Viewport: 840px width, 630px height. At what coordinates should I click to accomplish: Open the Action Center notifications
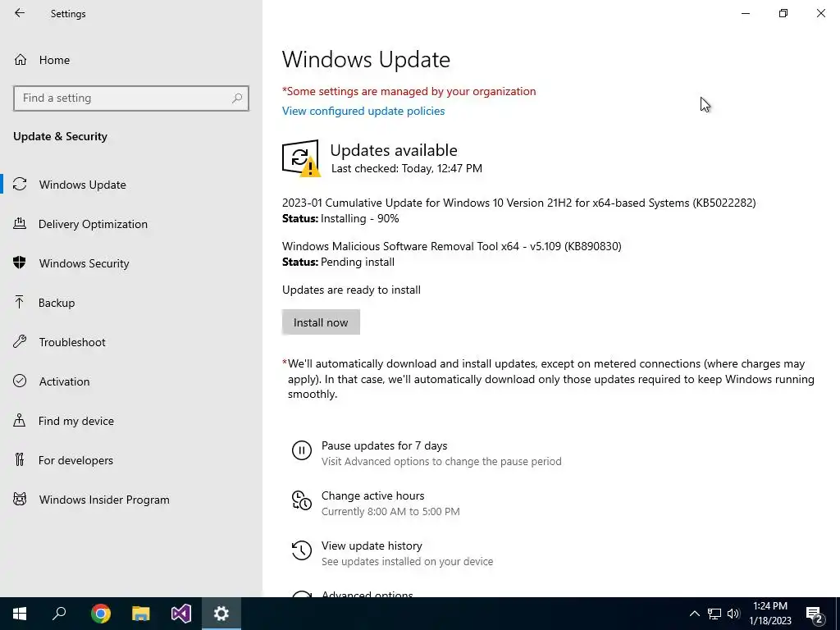pos(815,614)
